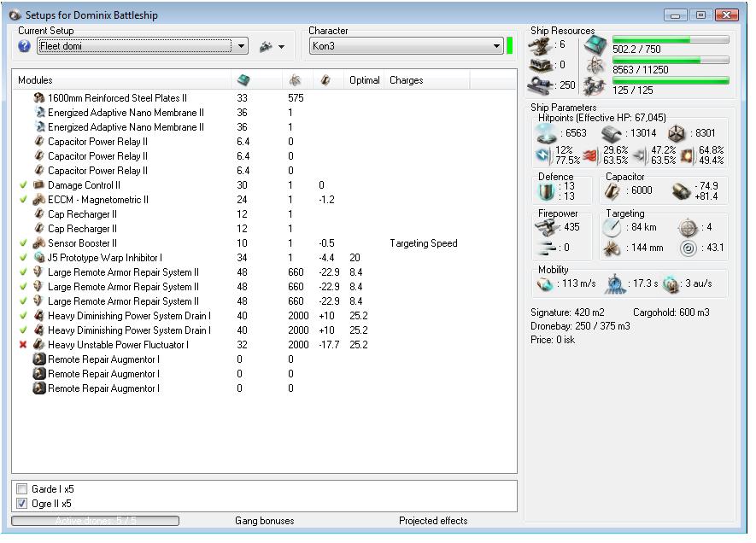Click the capacitor capacity icon showing 6000
Viewport: 756px width, 543px height.
(x=612, y=191)
